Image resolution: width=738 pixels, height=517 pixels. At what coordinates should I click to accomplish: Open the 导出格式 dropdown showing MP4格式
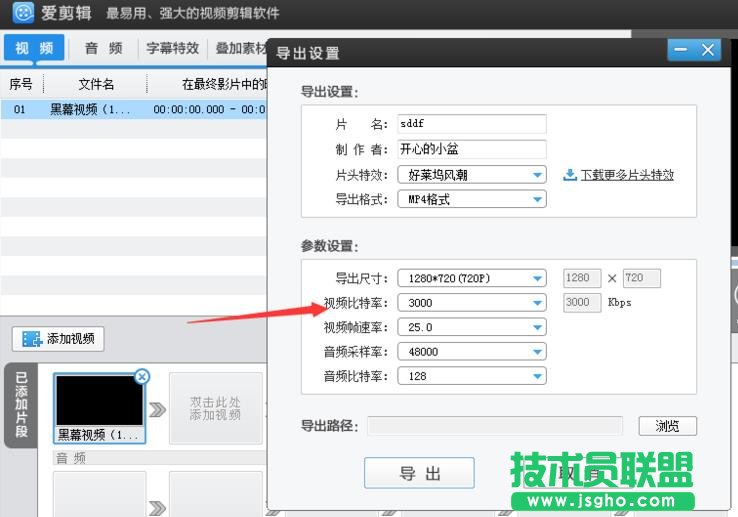click(472, 199)
